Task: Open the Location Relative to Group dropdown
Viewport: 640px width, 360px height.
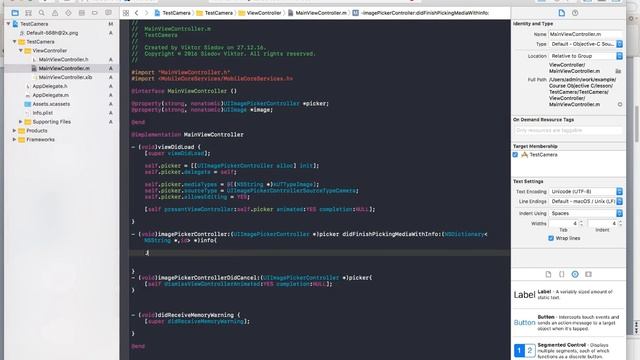Action: (x=586, y=56)
